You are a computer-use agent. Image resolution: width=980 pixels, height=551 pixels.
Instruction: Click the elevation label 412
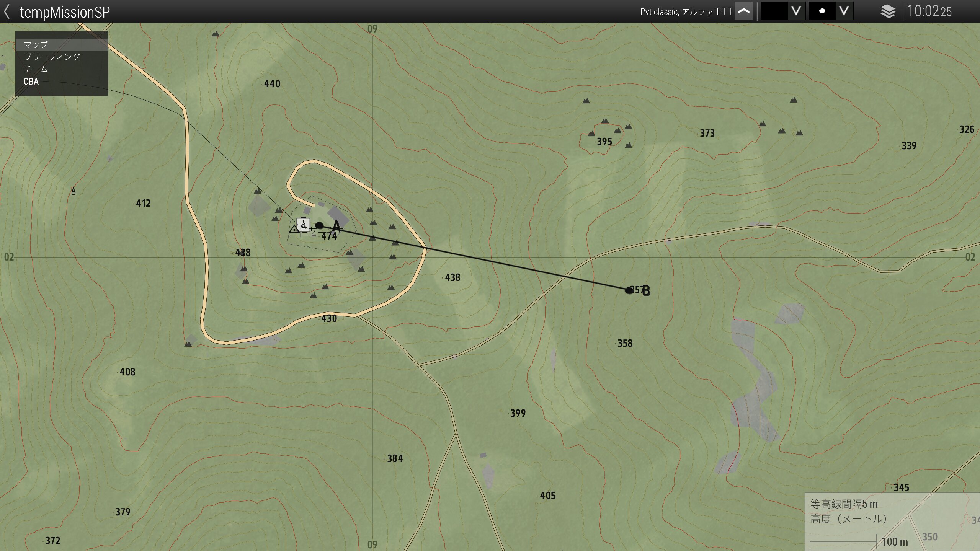coord(143,203)
